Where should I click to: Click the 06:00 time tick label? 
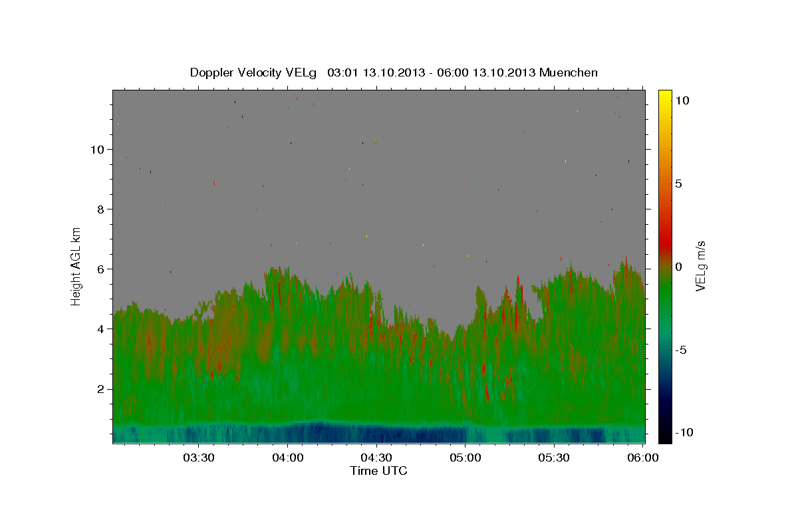pos(642,458)
